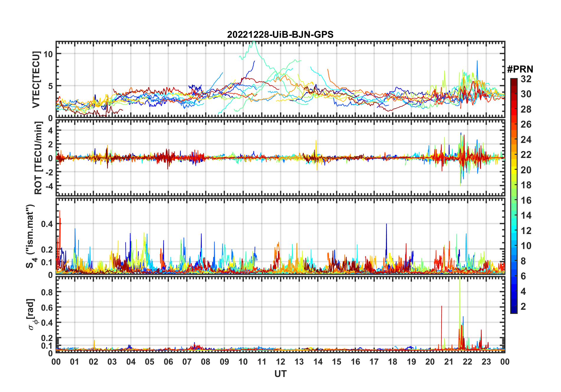Screen dimensions: 561x392
Task: Click the #PRN colorbar title
Action: [x=520, y=69]
